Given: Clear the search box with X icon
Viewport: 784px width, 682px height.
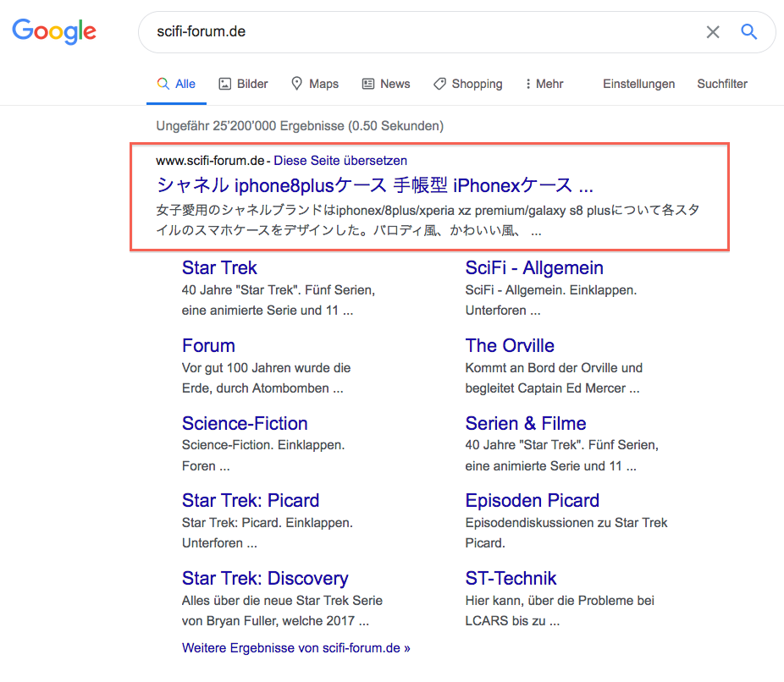Looking at the screenshot, I should click(x=713, y=32).
